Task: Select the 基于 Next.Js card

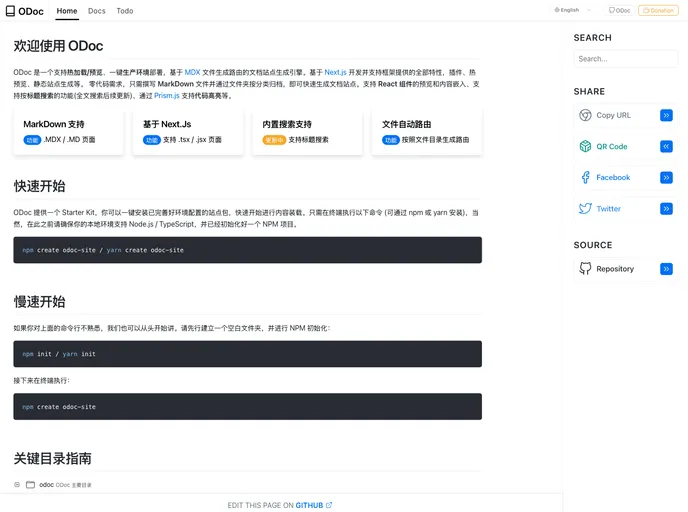Action: click(x=188, y=132)
